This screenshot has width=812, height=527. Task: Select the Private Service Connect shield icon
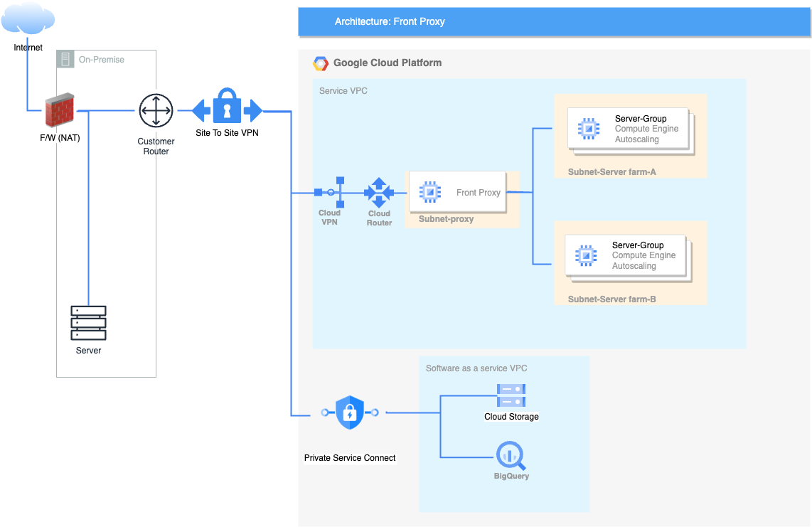(x=350, y=412)
